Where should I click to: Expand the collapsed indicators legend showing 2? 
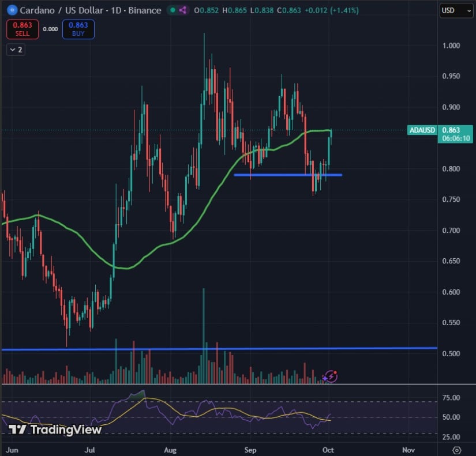click(x=16, y=50)
